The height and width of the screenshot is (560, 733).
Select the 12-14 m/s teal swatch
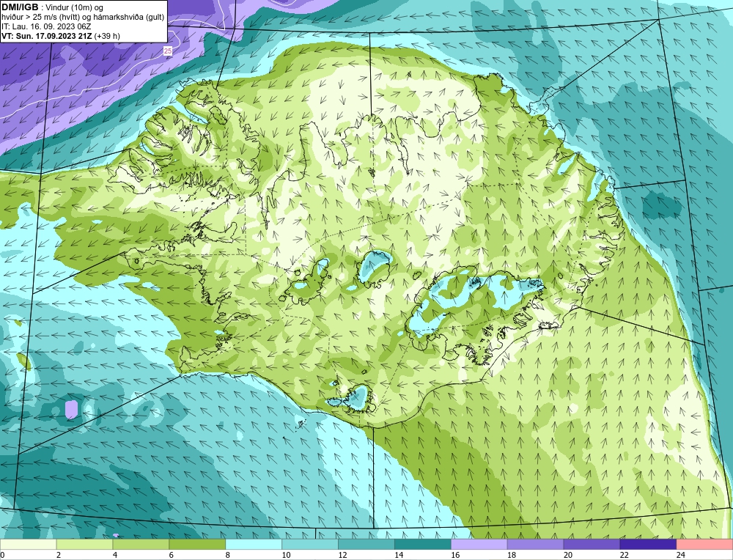coord(366,545)
